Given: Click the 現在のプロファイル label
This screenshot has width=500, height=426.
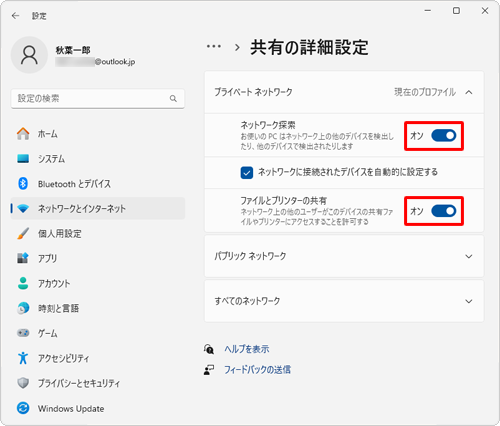Looking at the screenshot, I should 425,92.
